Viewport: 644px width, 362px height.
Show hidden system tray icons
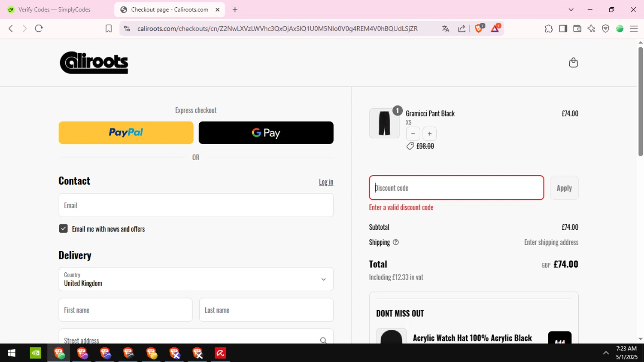point(606,353)
